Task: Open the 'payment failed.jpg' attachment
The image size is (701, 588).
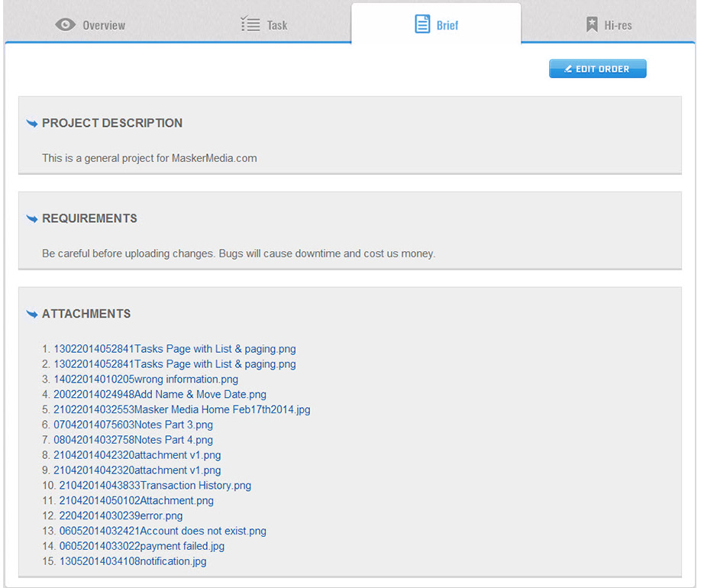Action: pos(142,547)
